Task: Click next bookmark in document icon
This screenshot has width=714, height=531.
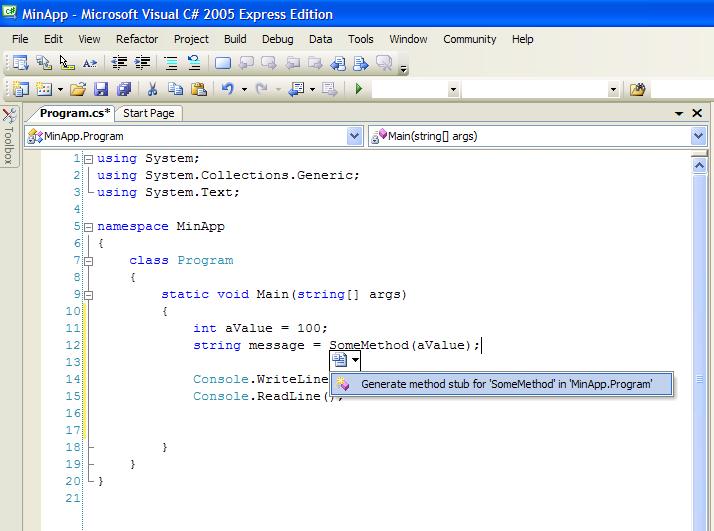Action: [x=361, y=62]
